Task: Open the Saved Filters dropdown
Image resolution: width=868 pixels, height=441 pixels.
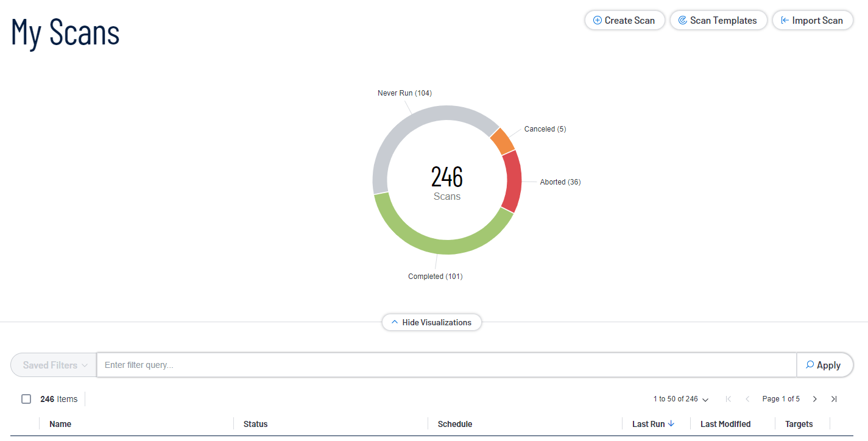Action: [53, 365]
